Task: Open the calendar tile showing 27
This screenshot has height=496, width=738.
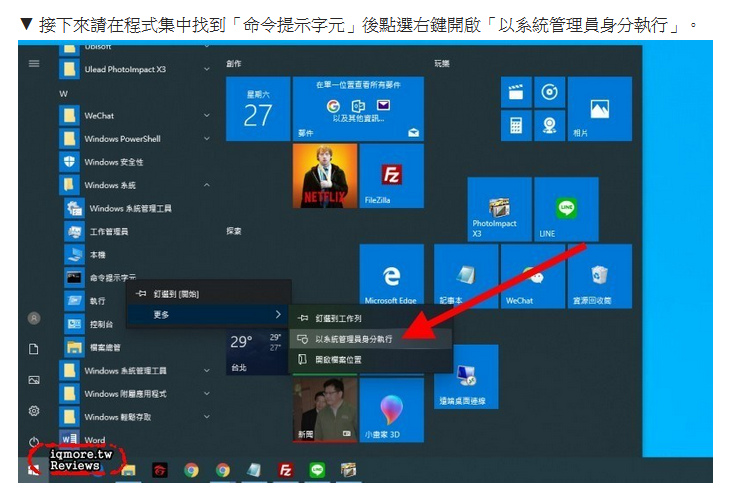Action: tap(258, 111)
